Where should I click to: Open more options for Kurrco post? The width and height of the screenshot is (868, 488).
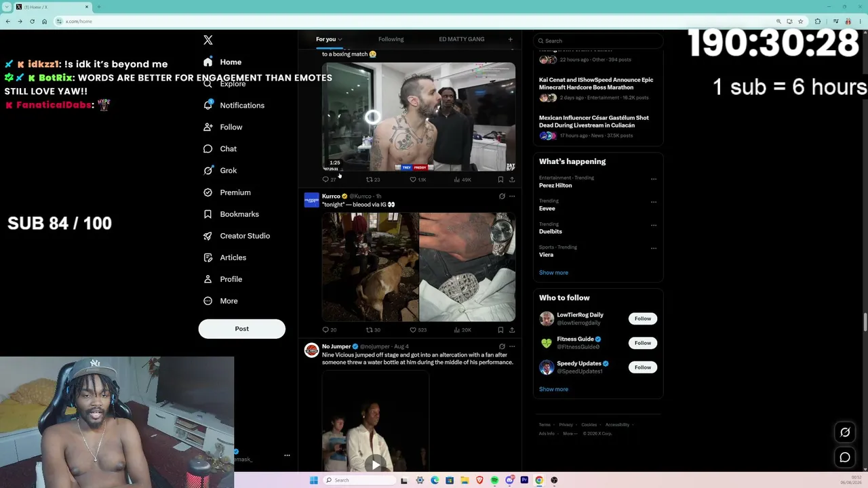point(512,197)
